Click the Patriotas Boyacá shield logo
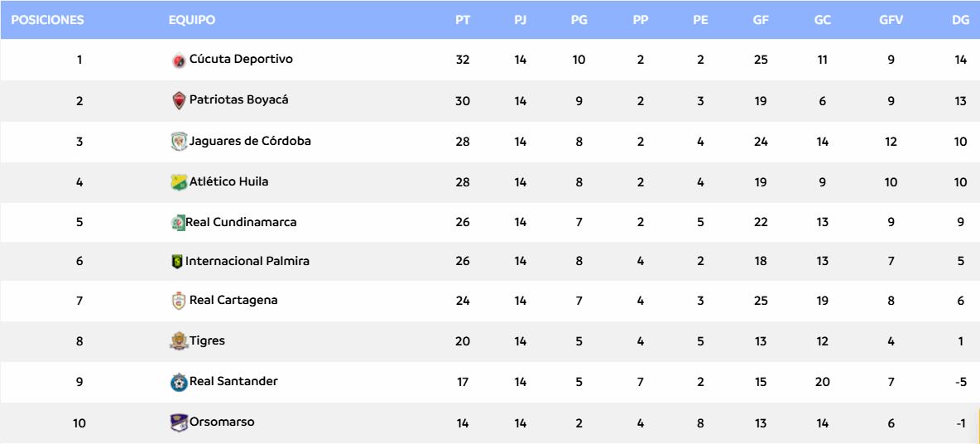Viewport: 980px width, 444px height. (x=178, y=100)
